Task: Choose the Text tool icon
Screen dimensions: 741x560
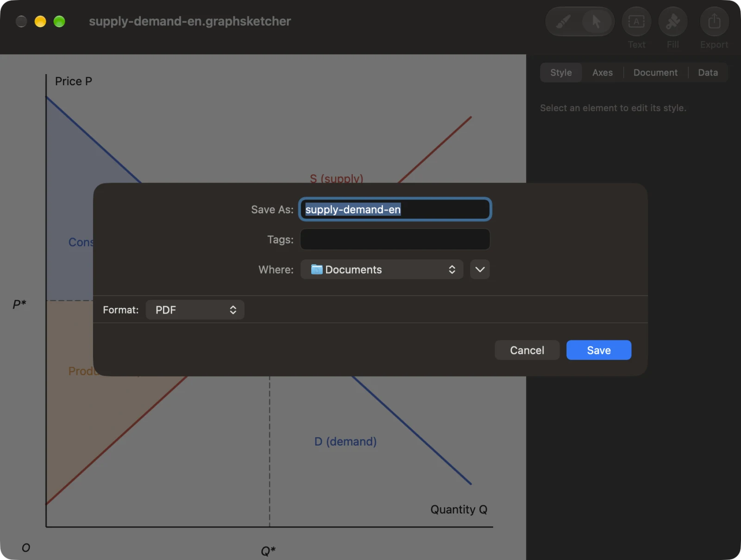Action: click(636, 21)
